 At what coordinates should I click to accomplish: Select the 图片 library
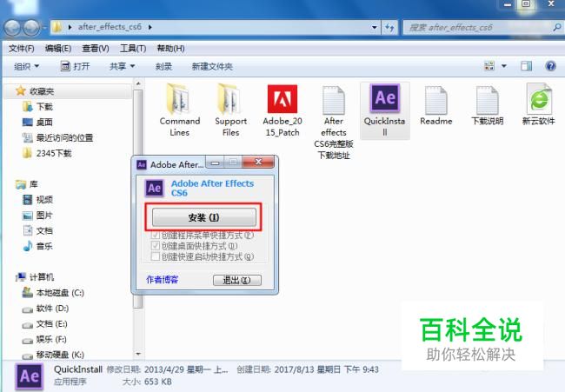pyautogui.click(x=37, y=215)
